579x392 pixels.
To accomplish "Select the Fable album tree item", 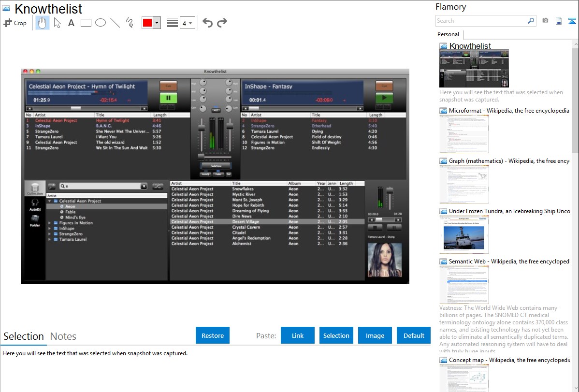I will pos(71,212).
